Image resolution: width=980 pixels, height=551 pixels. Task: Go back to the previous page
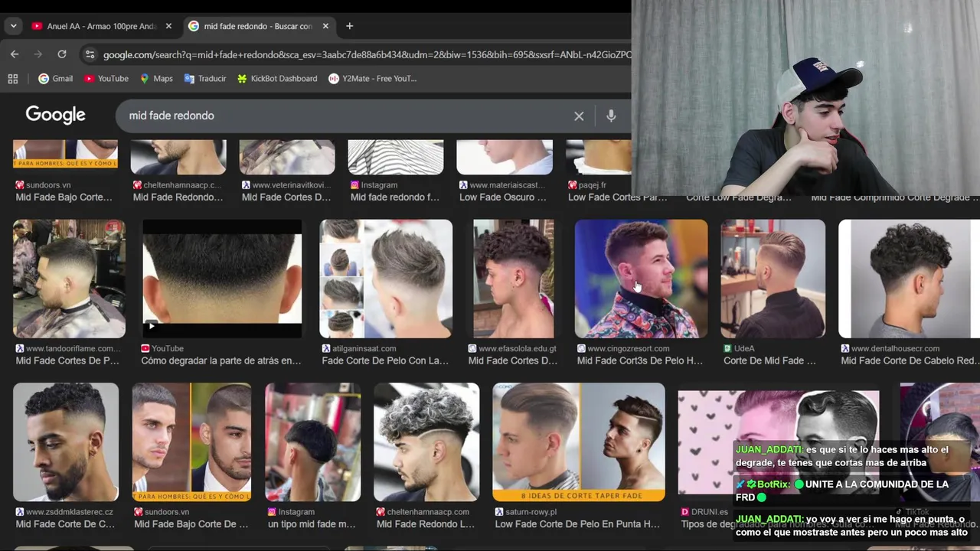coord(15,54)
